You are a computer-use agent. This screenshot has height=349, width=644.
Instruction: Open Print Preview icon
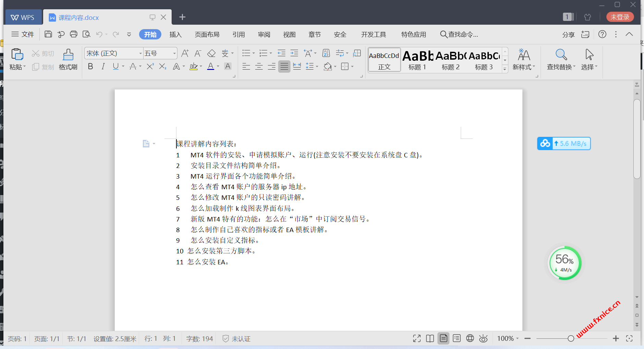(x=86, y=34)
